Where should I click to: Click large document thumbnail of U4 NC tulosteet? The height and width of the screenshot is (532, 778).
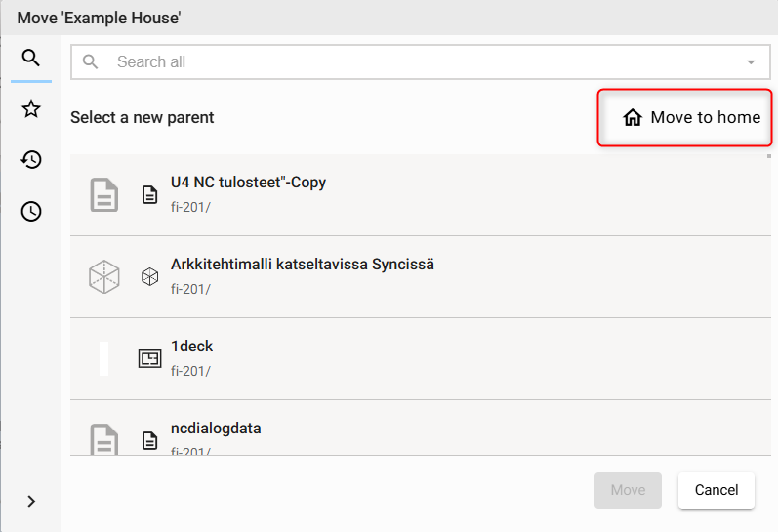(x=104, y=195)
